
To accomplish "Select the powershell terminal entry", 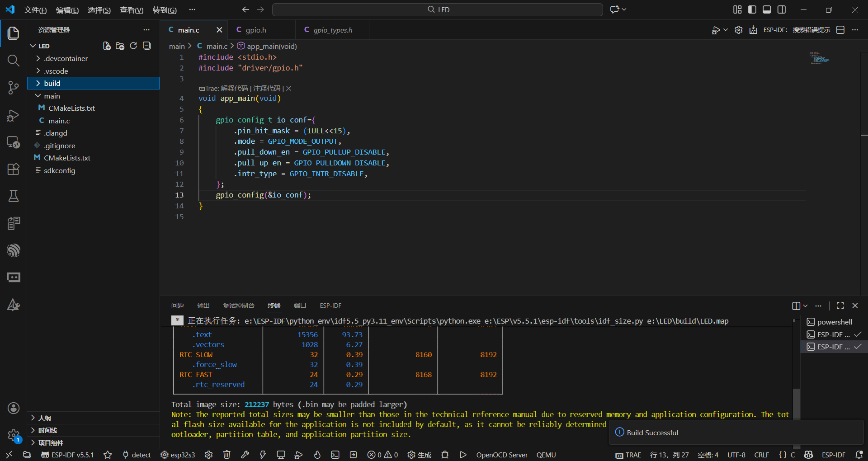I will click(x=834, y=322).
